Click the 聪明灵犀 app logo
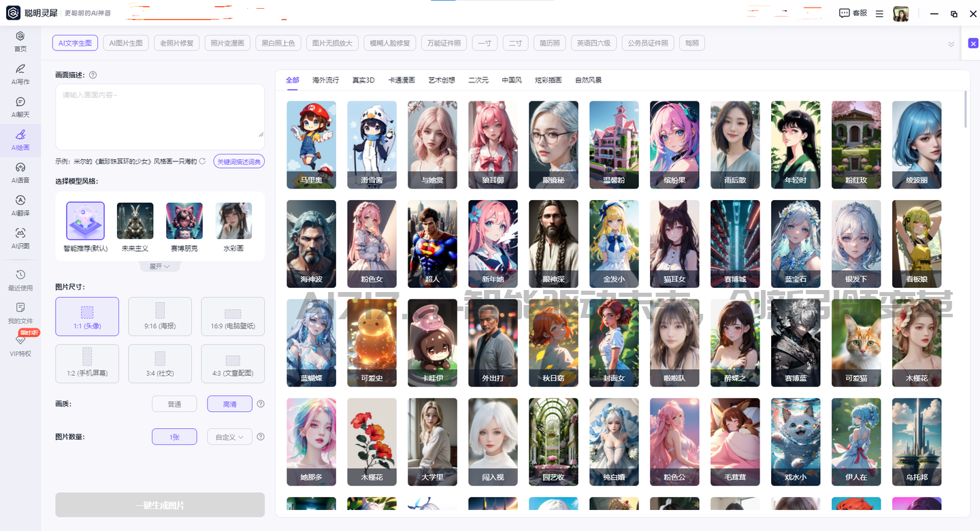Viewport: 980px width, 531px height. [13, 13]
